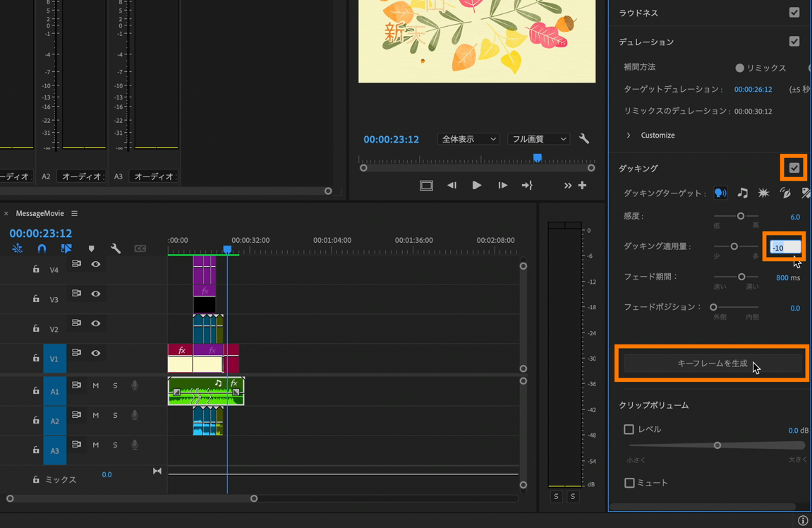Open timeline display settings wrench
This screenshot has width=812, height=528.
click(x=116, y=248)
